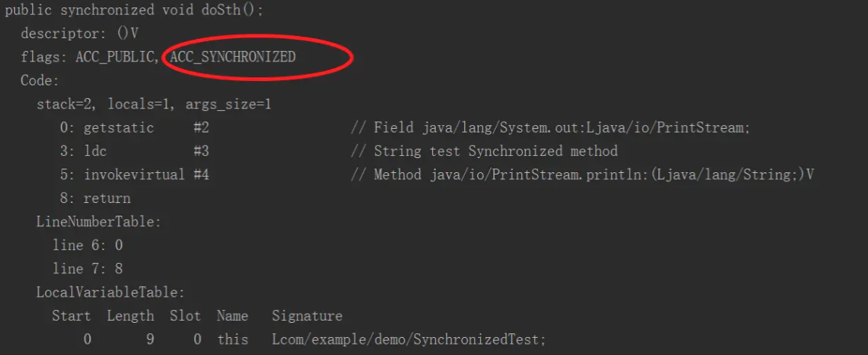Click the circled ACC_SYNCHRONIZED flag

click(233, 57)
